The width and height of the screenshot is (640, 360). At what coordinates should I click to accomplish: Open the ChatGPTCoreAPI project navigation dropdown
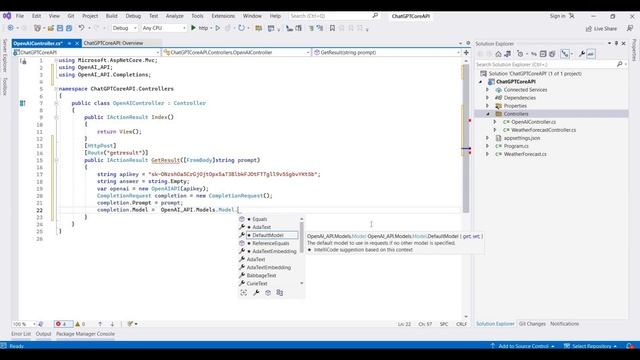(x=87, y=52)
